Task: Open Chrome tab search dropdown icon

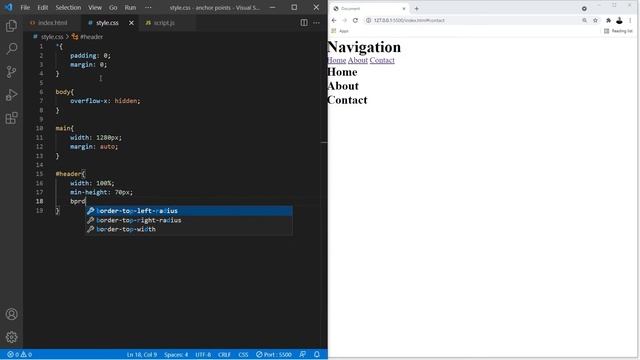Action: coord(584,9)
